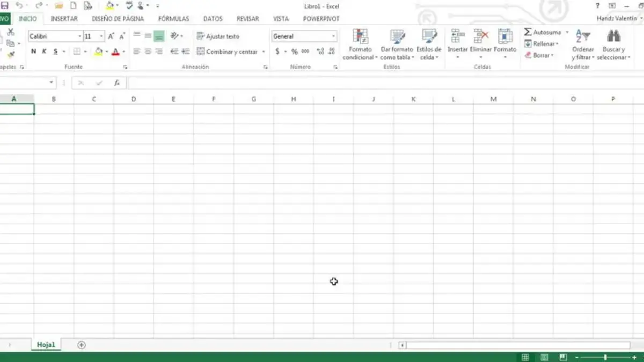This screenshot has height=362, width=644.
Task: Open the POWERPIVOT ribbon tab
Action: (x=321, y=19)
